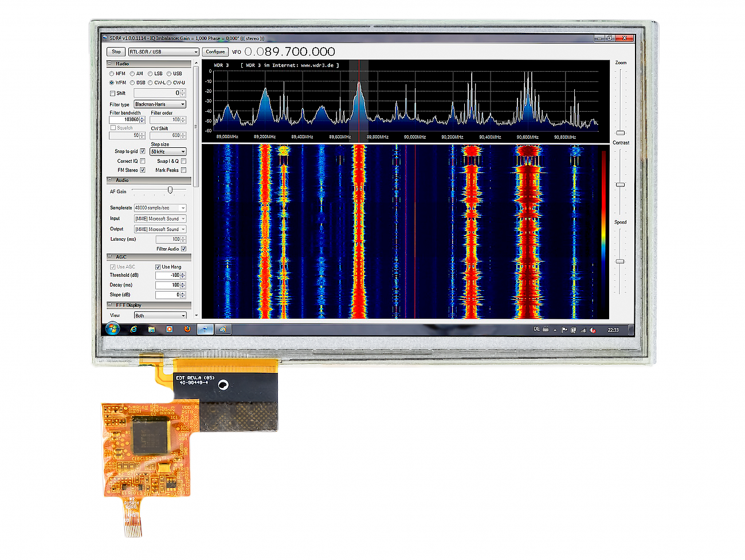Screen dimensions: 745x560
Task: Collapse the Radio section
Action: (x=110, y=64)
